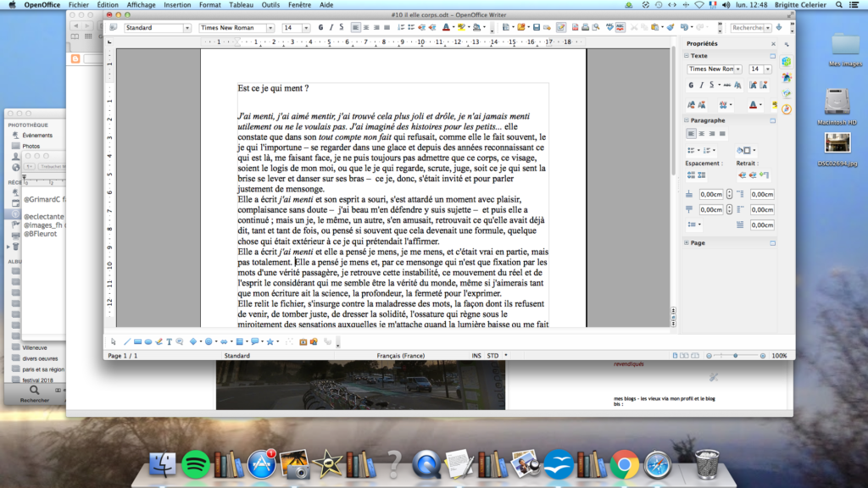Open Google Chrome from the Dock
Image resolution: width=868 pixels, height=488 pixels.
pyautogui.click(x=625, y=463)
